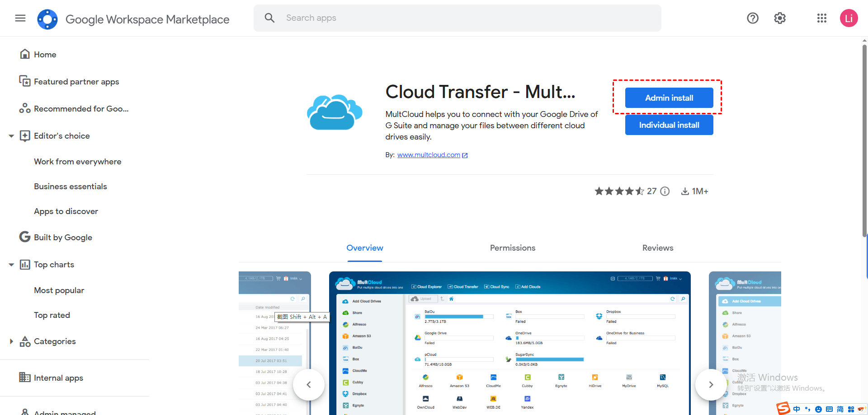
Task: Open Most popular in sidebar
Action: pyautogui.click(x=59, y=290)
